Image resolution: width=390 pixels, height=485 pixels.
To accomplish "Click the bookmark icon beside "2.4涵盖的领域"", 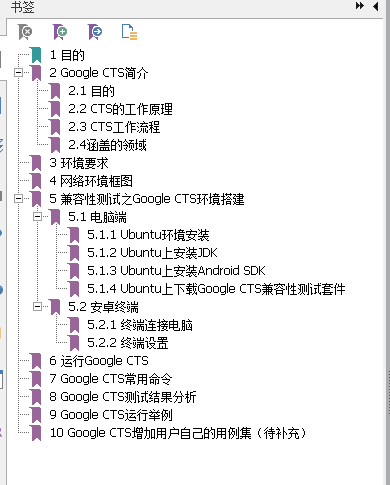I will coord(55,145).
